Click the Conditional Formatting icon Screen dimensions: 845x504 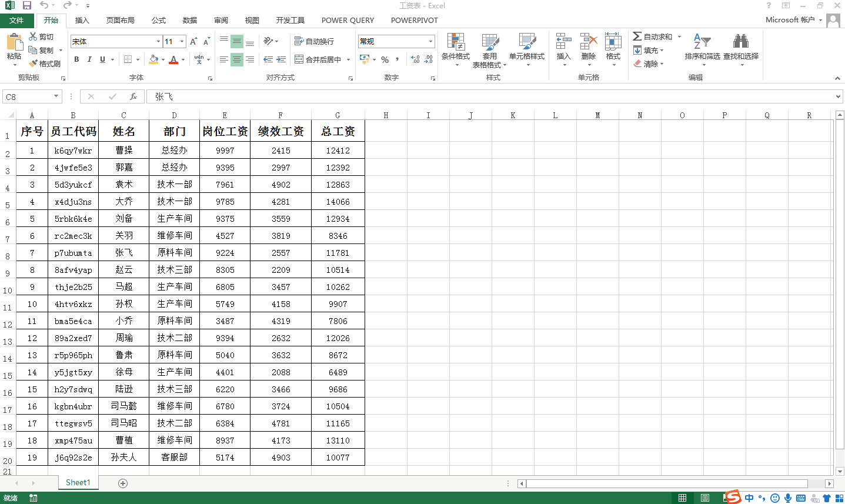(x=456, y=42)
